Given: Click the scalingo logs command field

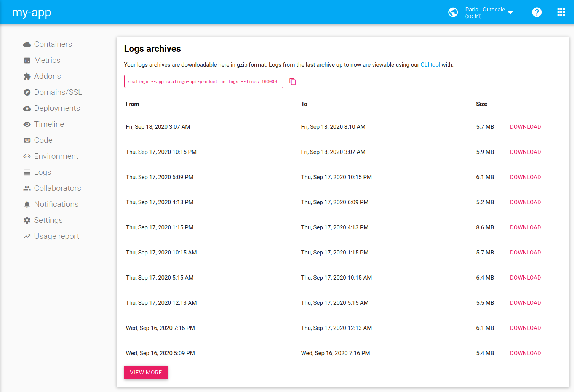Looking at the screenshot, I should (x=203, y=82).
